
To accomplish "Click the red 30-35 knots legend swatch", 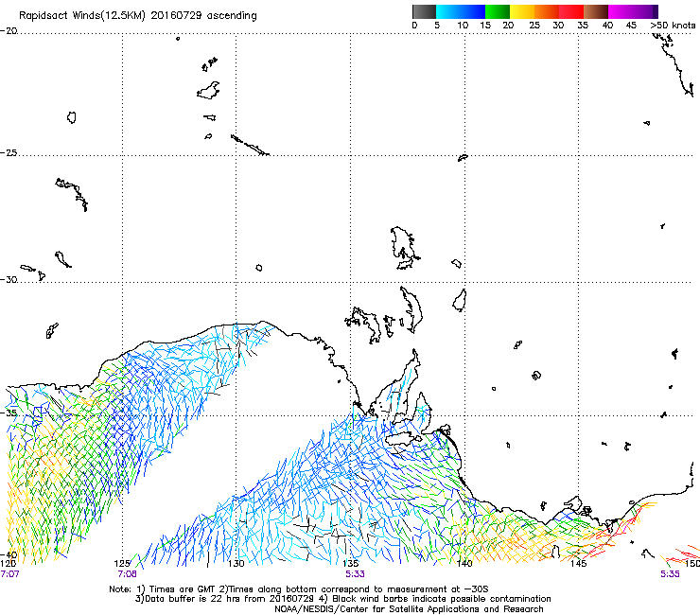I will pyautogui.click(x=571, y=11).
